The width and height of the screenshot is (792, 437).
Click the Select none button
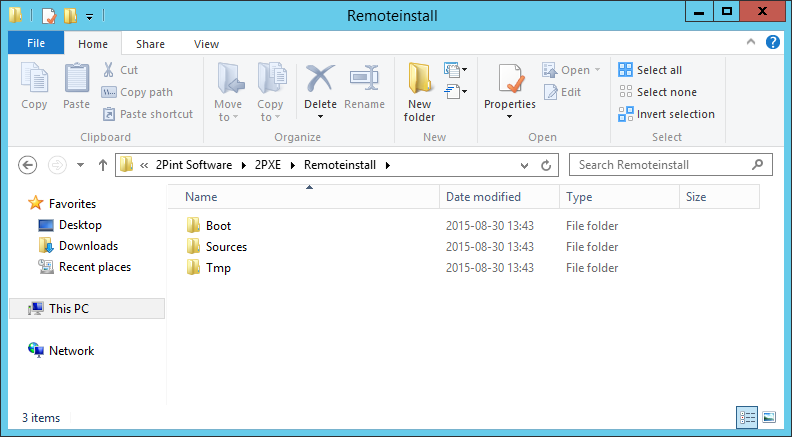pyautogui.click(x=658, y=92)
